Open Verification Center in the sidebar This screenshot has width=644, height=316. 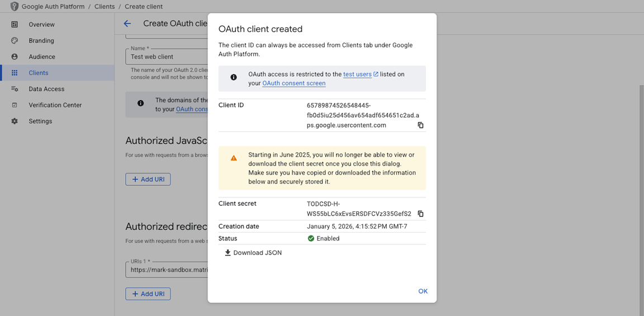tap(57, 105)
